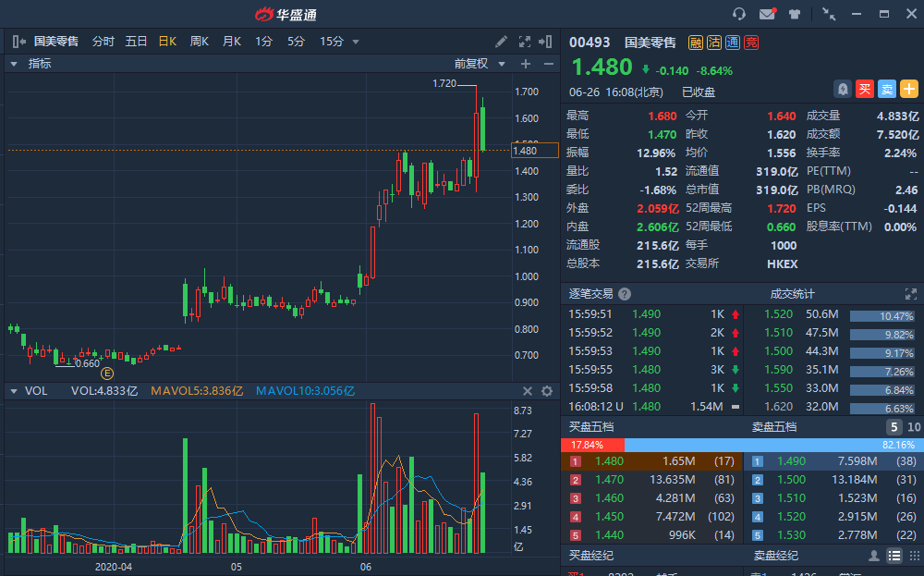
Task: Select ask level 2 at 1.500
Action: [833, 480]
